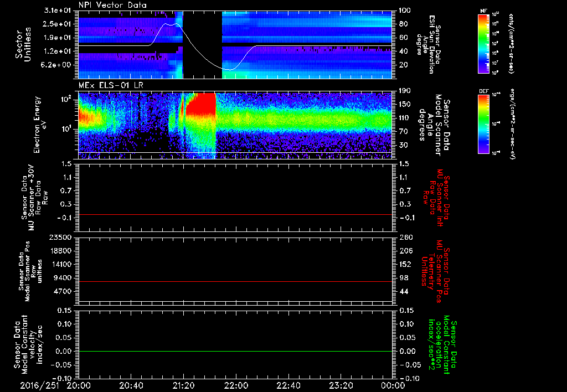Image resolution: width=567 pixels, height=392 pixels.
Task: Click the 1.9e+01 sector tick label
Action: [x=58, y=38]
